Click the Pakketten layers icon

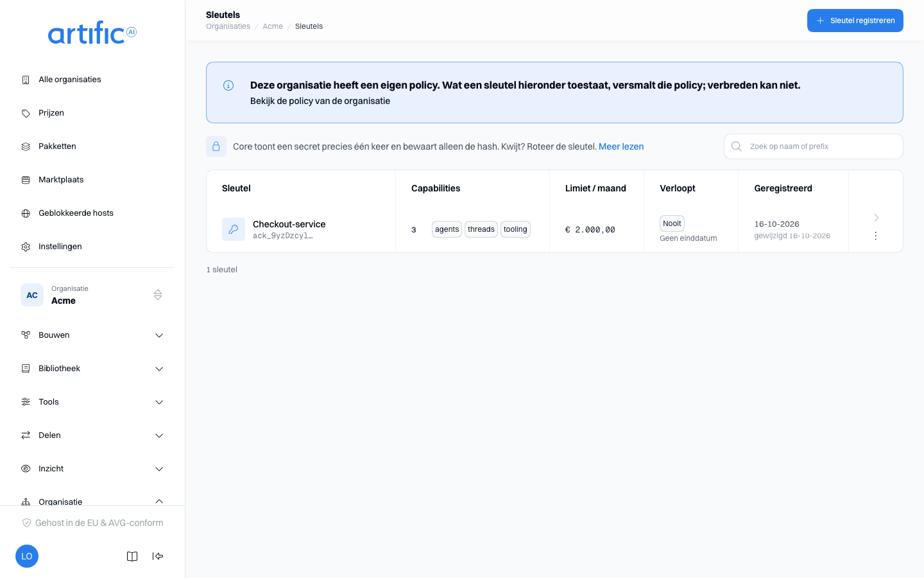click(x=26, y=146)
